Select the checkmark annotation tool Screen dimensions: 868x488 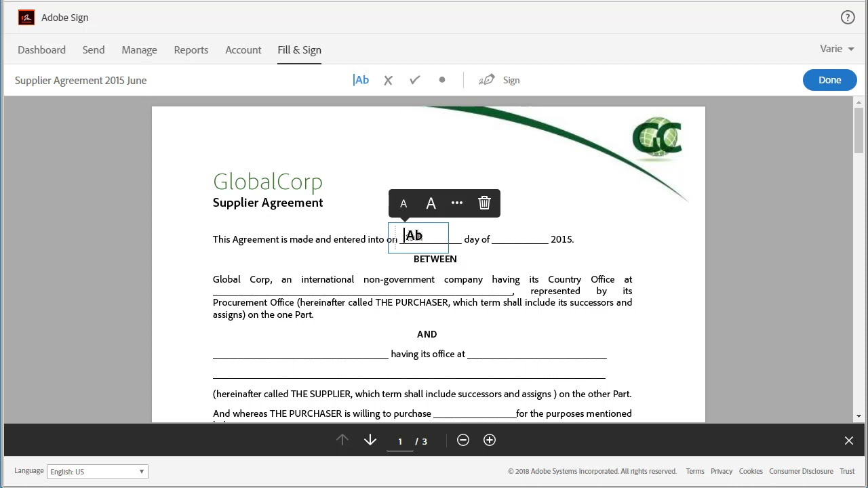coord(415,80)
